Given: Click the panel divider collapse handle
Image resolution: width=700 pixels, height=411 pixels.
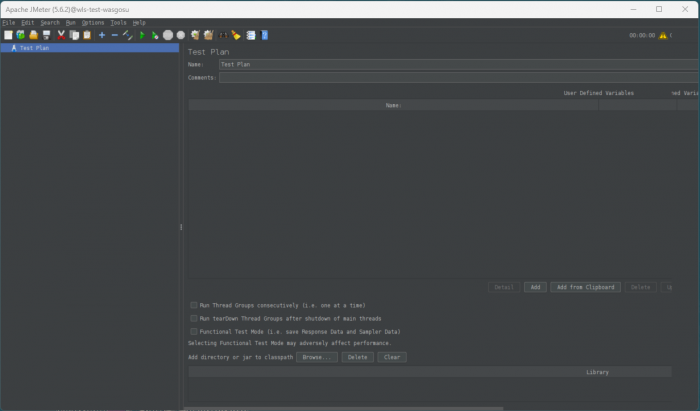Looking at the screenshot, I should [181, 227].
